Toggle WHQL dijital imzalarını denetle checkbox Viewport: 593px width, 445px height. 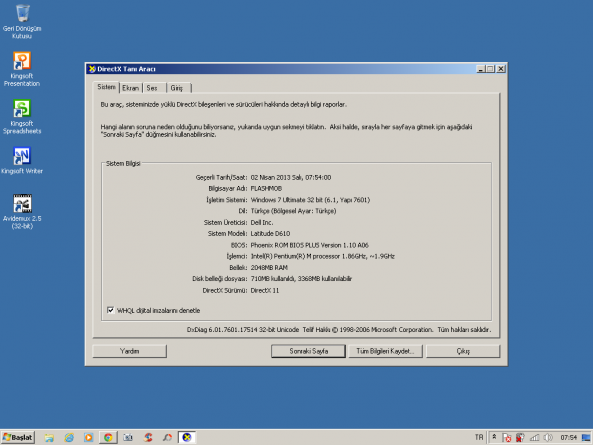(x=110, y=310)
